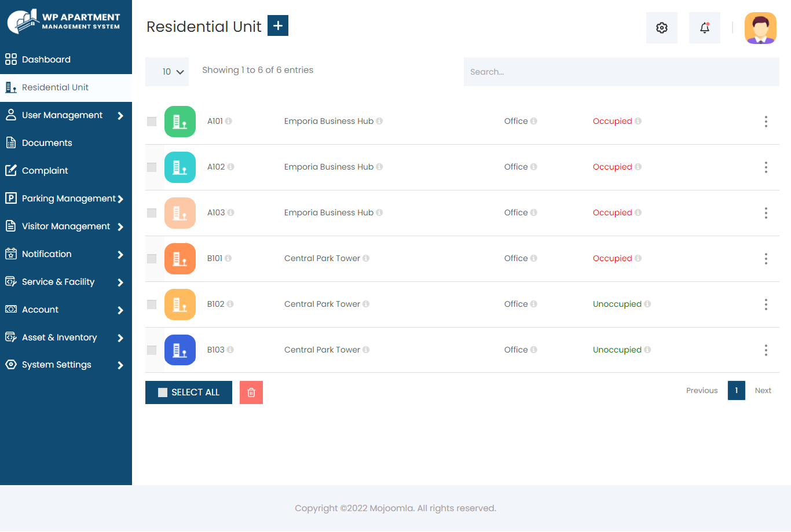791x532 pixels.
Task: Select page 1 in pagination
Action: pos(737,390)
